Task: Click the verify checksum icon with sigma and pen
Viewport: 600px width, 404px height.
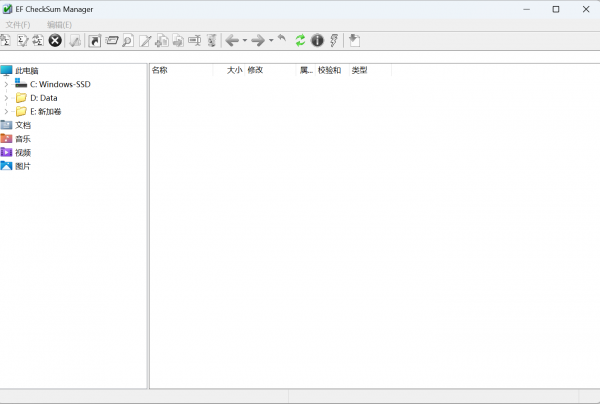Action: tap(23, 41)
